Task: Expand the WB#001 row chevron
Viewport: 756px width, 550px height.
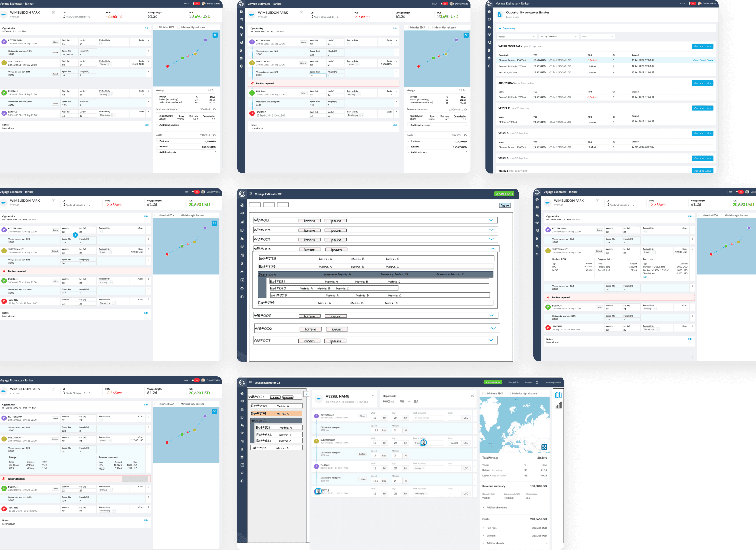Action: [491, 220]
